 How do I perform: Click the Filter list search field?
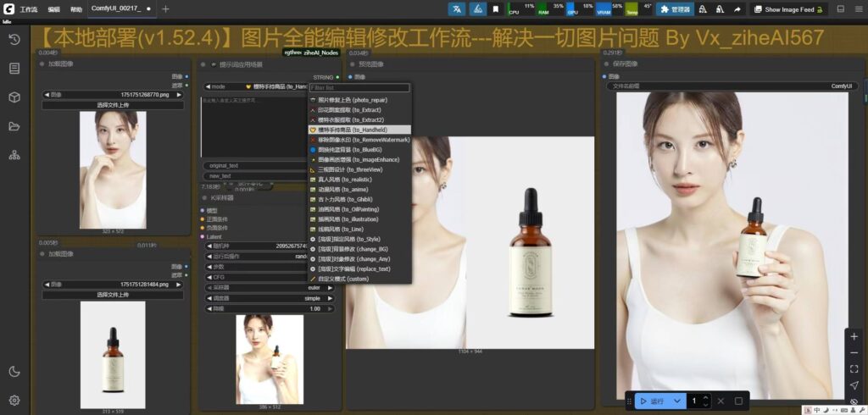click(x=359, y=88)
